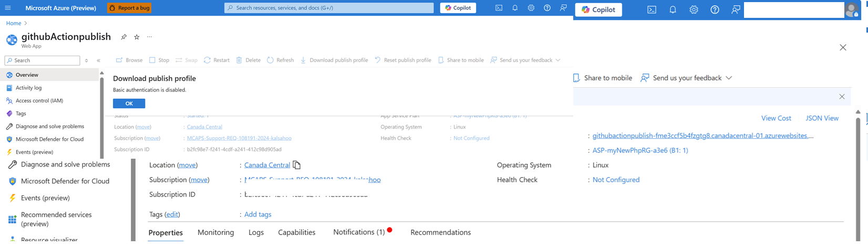Screen dimensions: 868x247
Task: Click Browse in the command bar
Action: coord(129,60)
